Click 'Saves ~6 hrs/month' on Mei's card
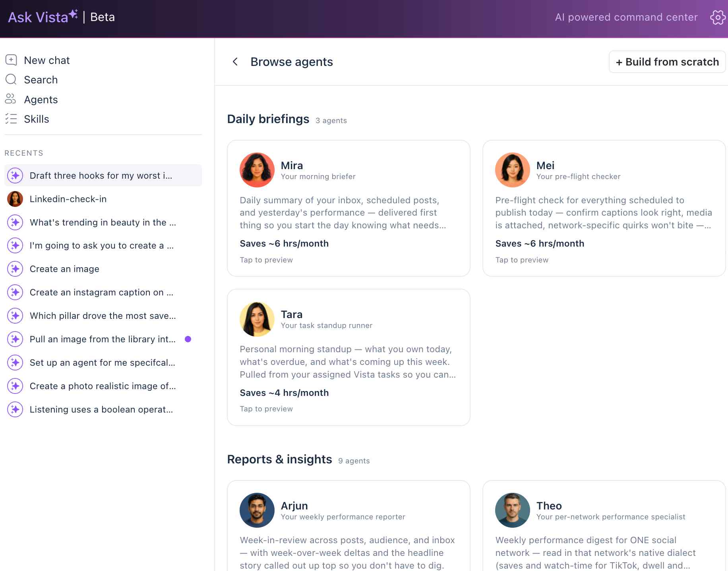Viewport: 728px width, 571px height. [540, 243]
